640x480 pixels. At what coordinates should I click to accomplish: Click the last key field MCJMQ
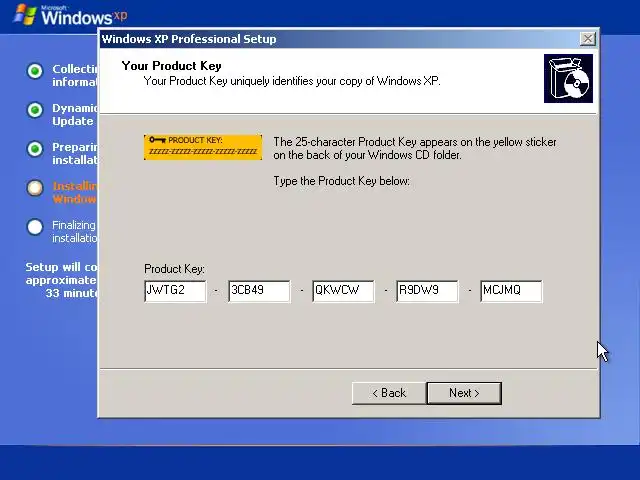511,291
